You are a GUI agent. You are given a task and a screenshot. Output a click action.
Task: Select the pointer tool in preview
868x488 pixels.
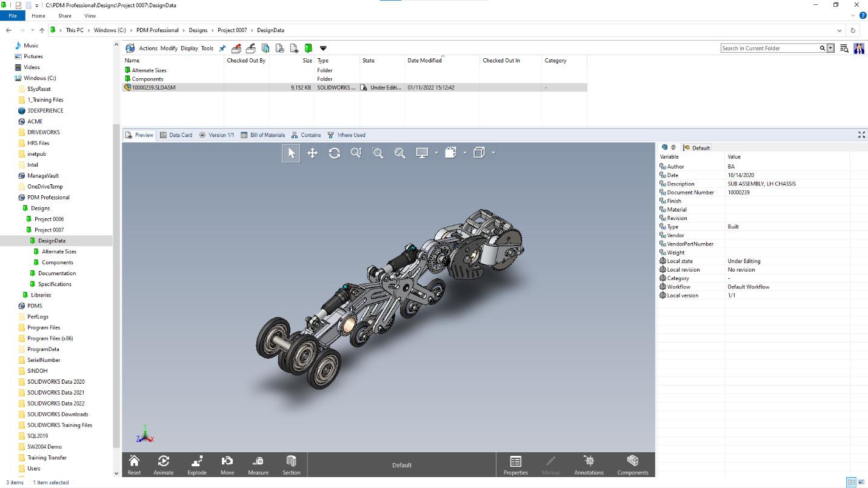pos(291,153)
